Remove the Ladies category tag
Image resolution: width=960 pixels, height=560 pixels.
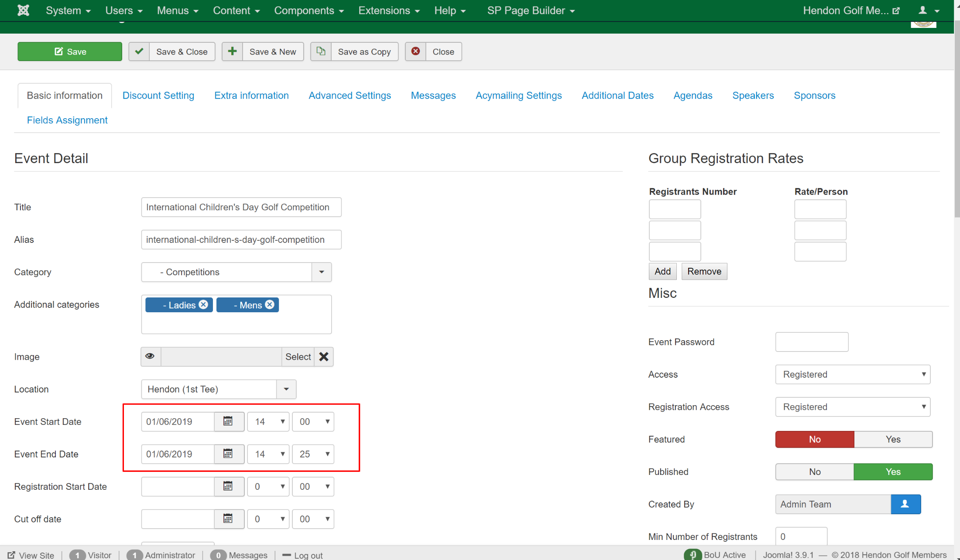coord(203,304)
